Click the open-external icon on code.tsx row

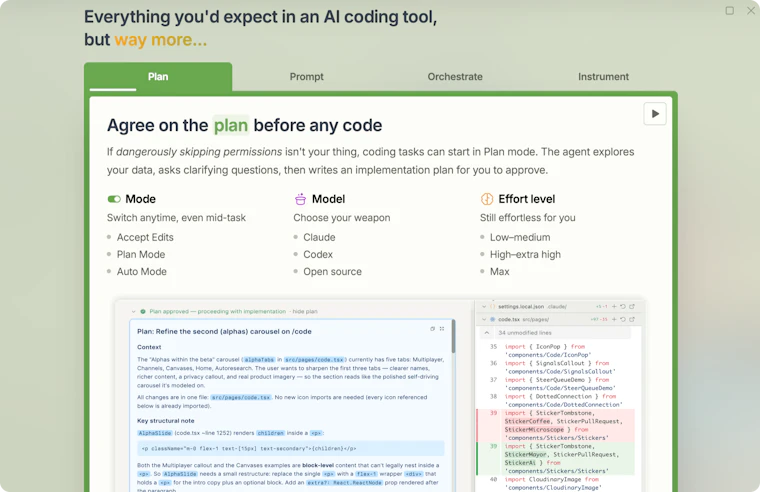(x=632, y=319)
